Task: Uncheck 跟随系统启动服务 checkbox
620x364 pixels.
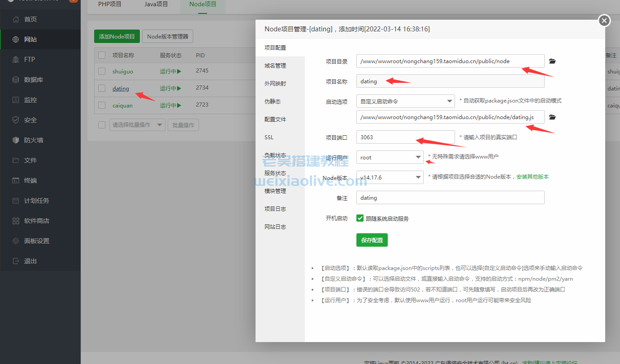Action: [x=360, y=218]
